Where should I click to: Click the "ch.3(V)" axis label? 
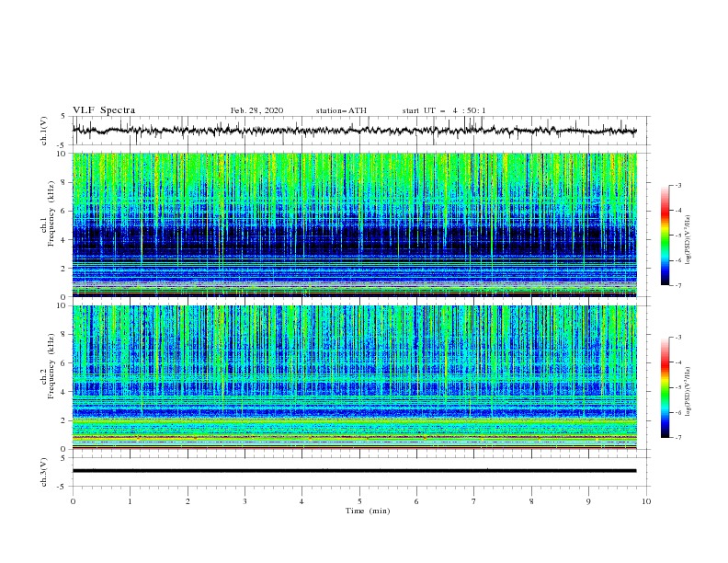[44, 472]
